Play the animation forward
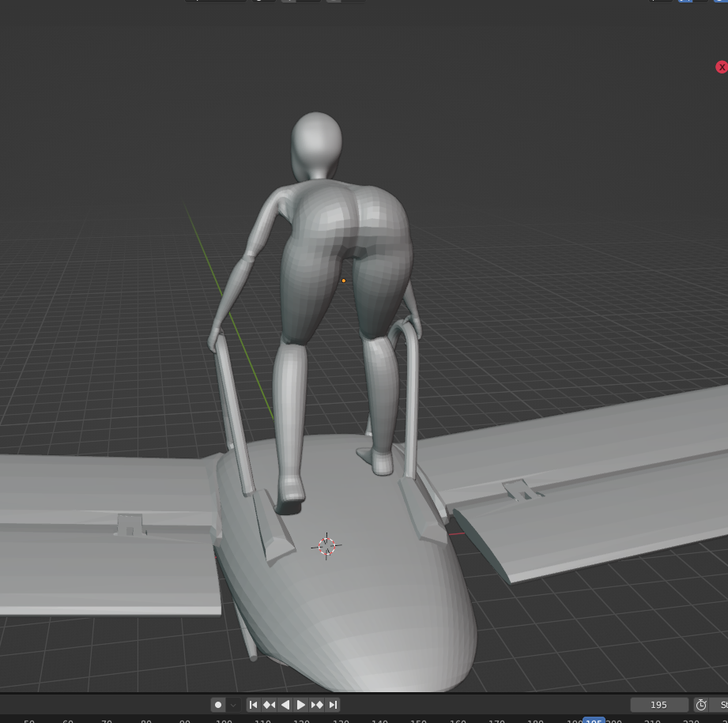The width and height of the screenshot is (728, 723). pyautogui.click(x=301, y=705)
